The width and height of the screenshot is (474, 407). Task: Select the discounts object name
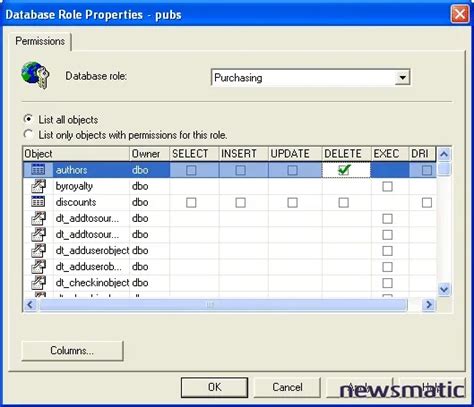click(76, 202)
